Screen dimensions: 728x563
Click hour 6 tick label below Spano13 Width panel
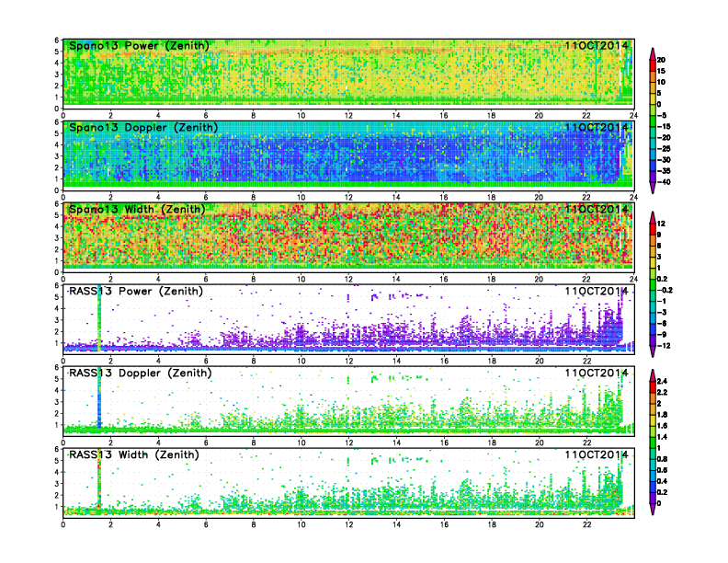point(206,279)
